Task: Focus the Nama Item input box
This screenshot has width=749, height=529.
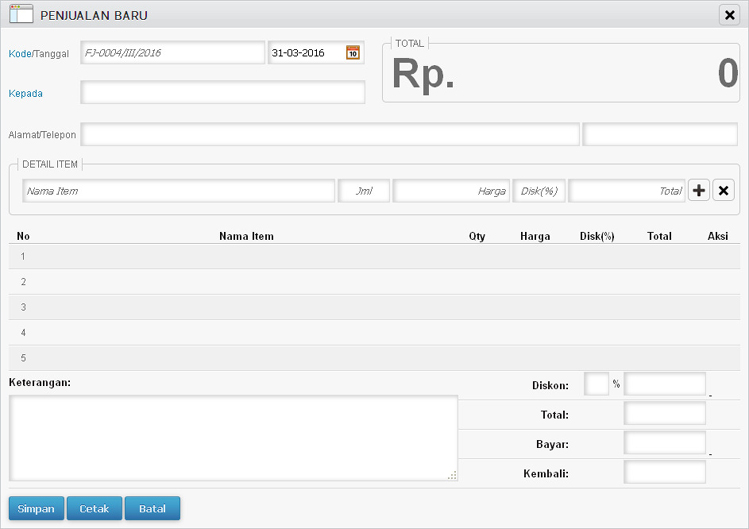Action: (178, 191)
